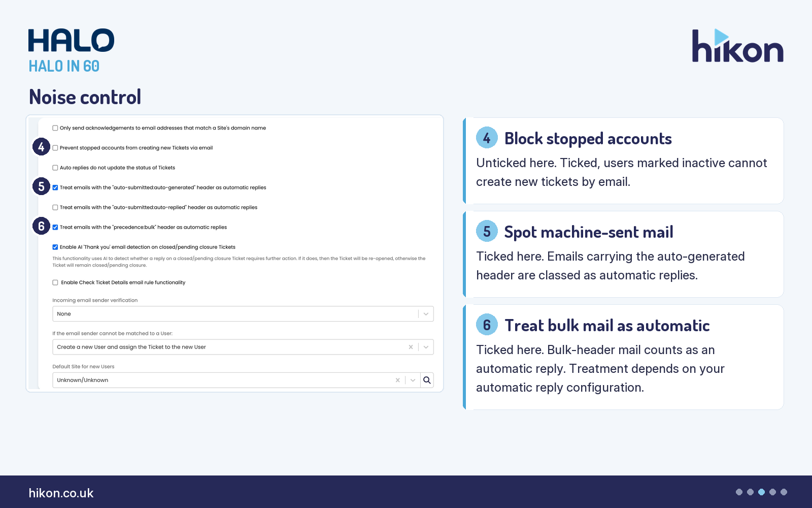Expand the unmatched email sender dropdown chevron

click(x=426, y=347)
